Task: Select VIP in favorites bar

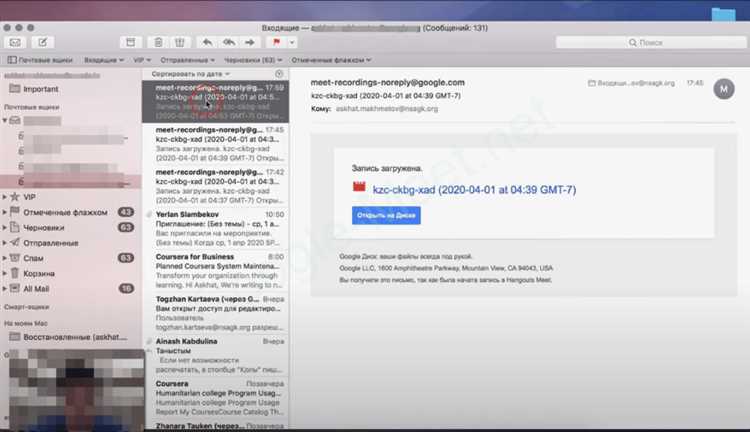Action: pyautogui.click(x=142, y=61)
